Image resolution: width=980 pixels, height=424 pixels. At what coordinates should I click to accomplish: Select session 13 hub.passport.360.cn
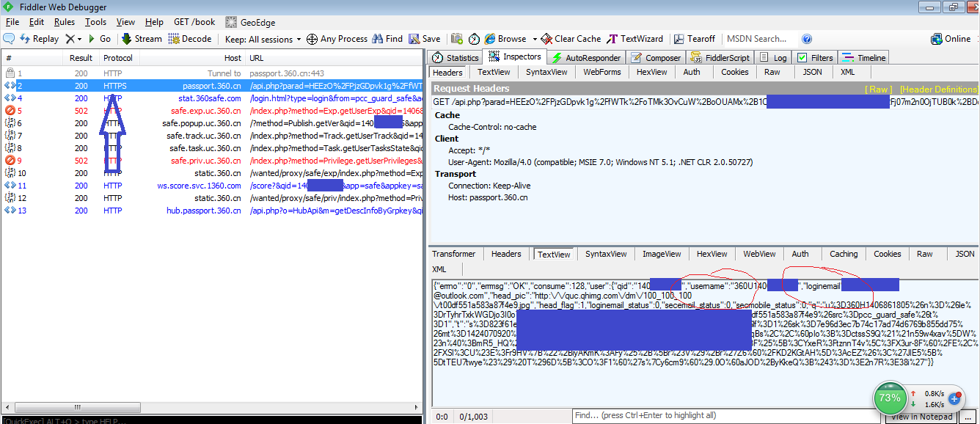click(x=212, y=211)
